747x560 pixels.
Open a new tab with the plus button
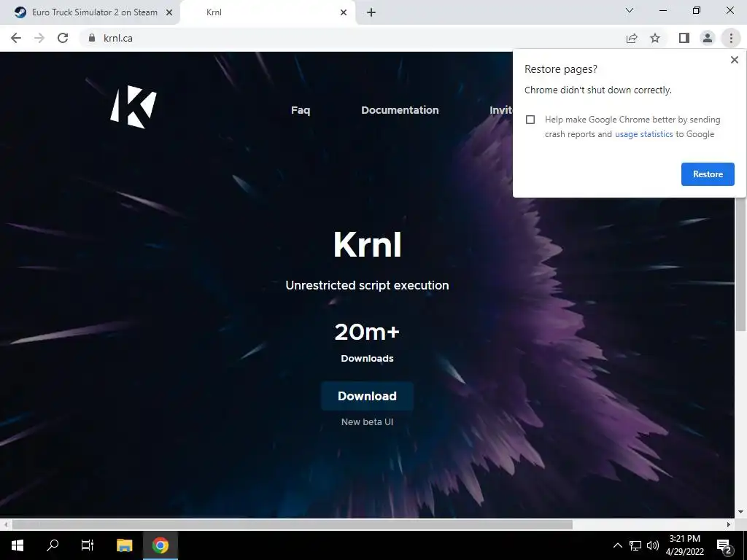click(x=371, y=12)
